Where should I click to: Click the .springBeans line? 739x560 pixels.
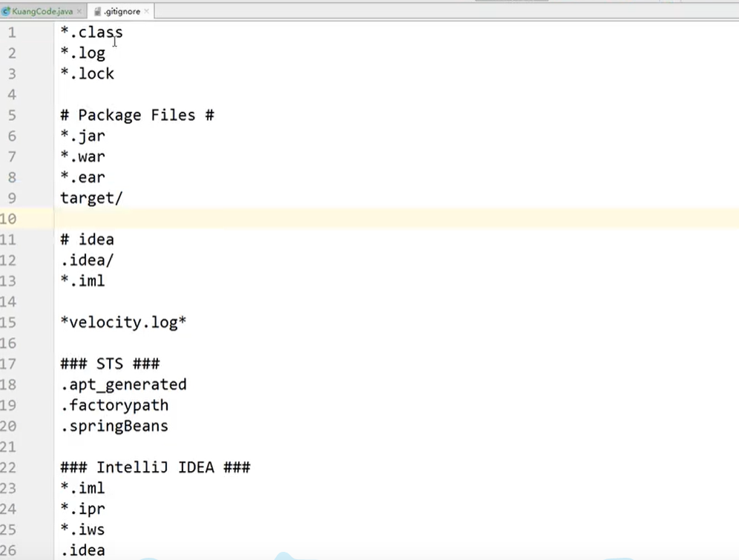[114, 426]
